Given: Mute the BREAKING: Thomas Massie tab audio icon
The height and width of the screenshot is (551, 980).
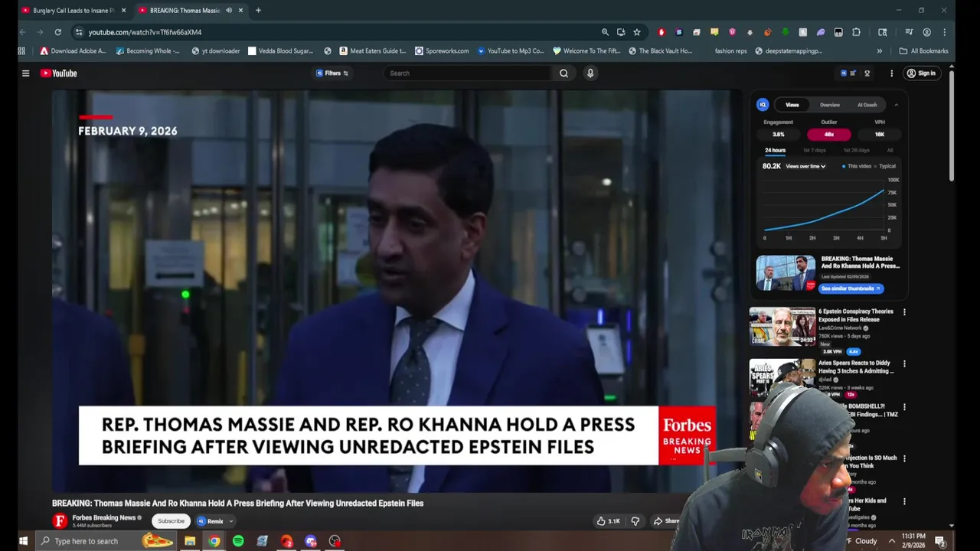Looking at the screenshot, I should (x=228, y=11).
